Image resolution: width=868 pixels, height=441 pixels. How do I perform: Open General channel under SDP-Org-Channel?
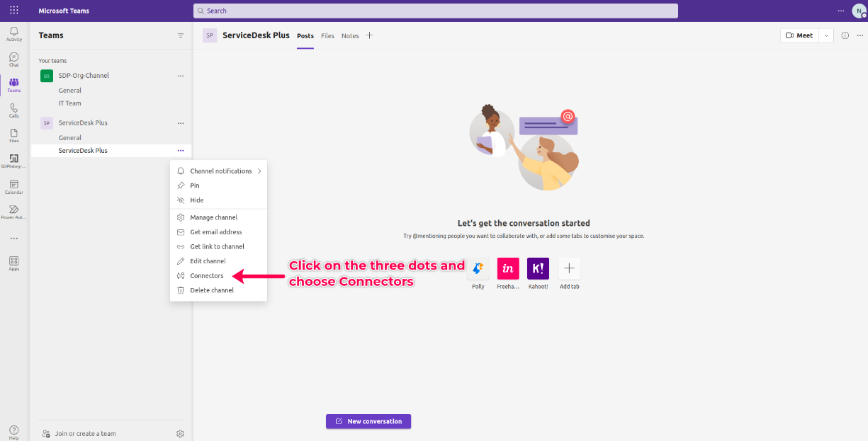(70, 91)
